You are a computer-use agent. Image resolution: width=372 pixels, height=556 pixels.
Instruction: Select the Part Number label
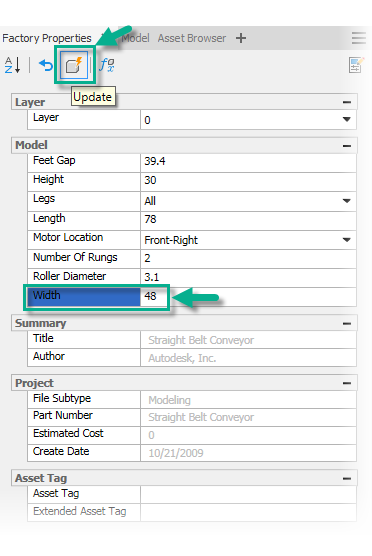tap(84, 416)
